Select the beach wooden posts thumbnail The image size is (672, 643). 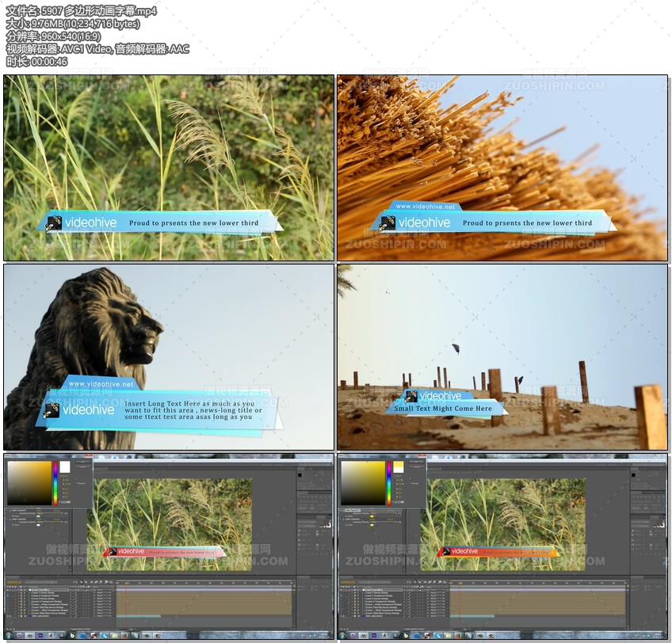[x=502, y=356]
